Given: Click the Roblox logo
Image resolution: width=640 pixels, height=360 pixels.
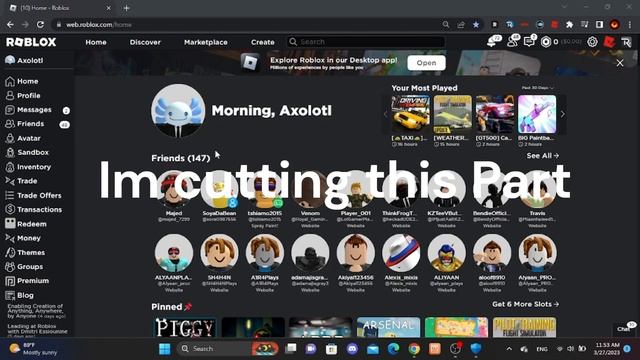Looking at the screenshot, I should (31, 42).
